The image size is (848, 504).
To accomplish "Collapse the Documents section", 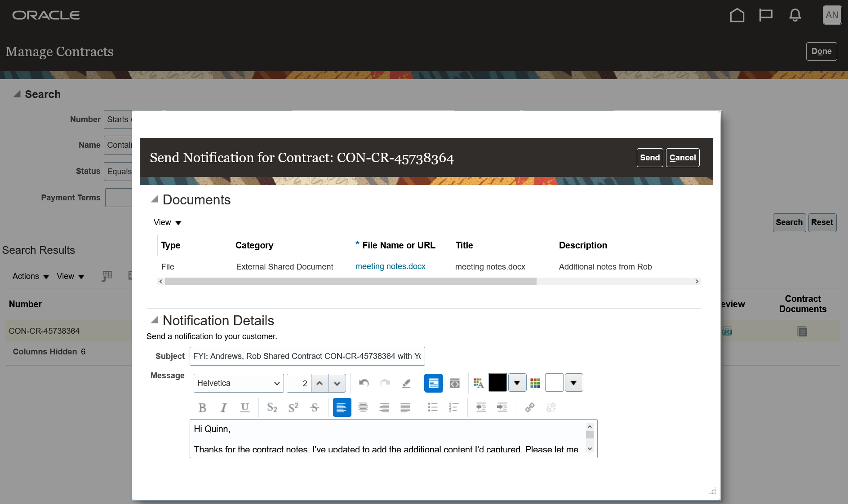I will (x=155, y=199).
